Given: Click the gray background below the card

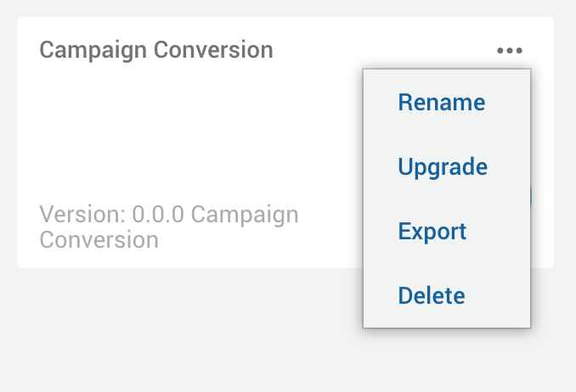Looking at the screenshot, I should tap(170, 331).
